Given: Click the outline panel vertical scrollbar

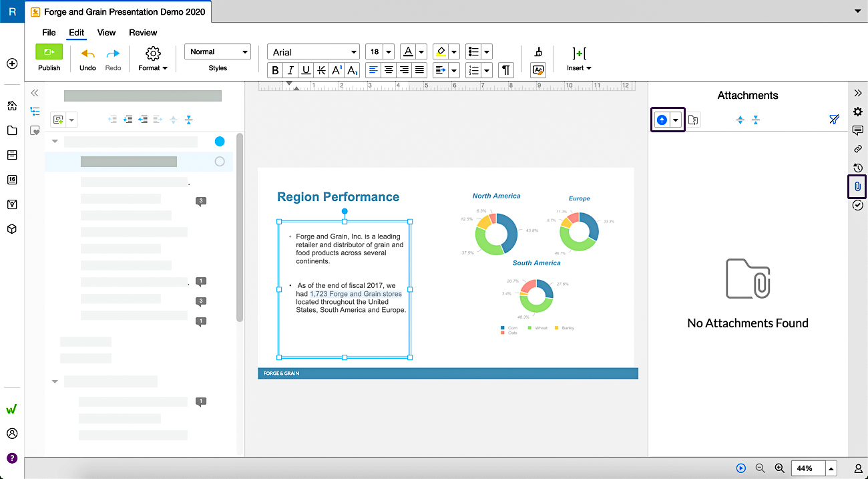Looking at the screenshot, I should pos(240,227).
